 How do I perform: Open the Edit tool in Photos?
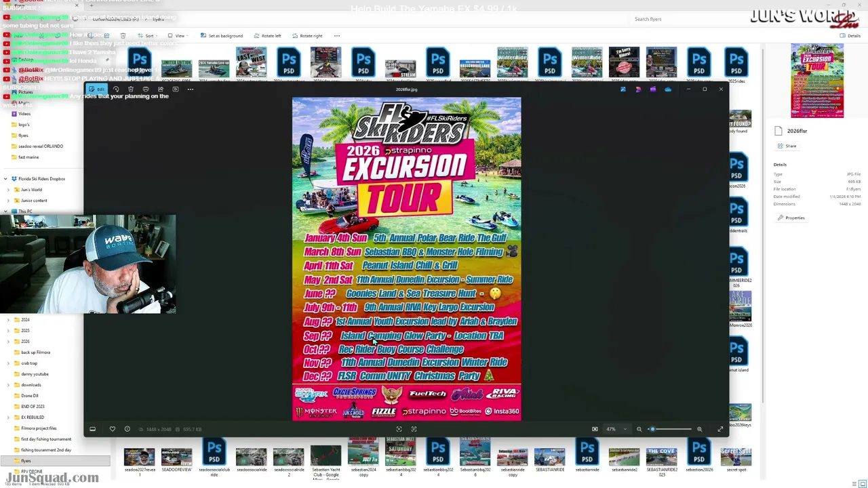click(98, 89)
